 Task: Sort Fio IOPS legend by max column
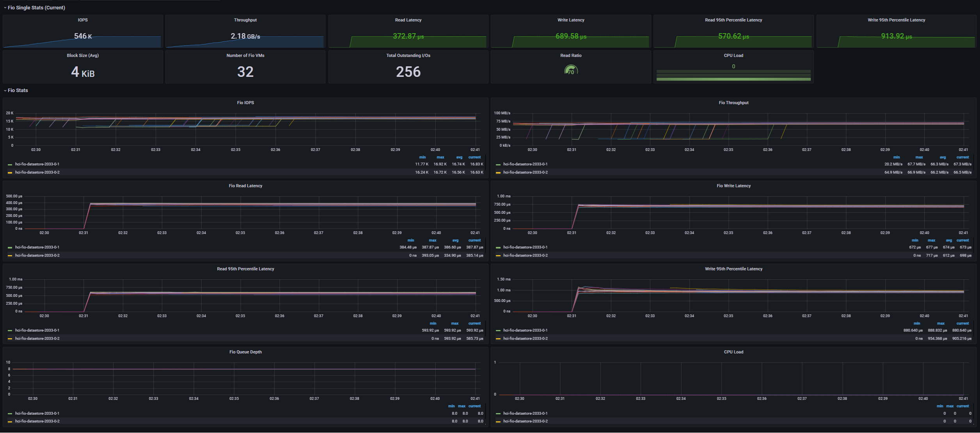pyautogui.click(x=440, y=157)
